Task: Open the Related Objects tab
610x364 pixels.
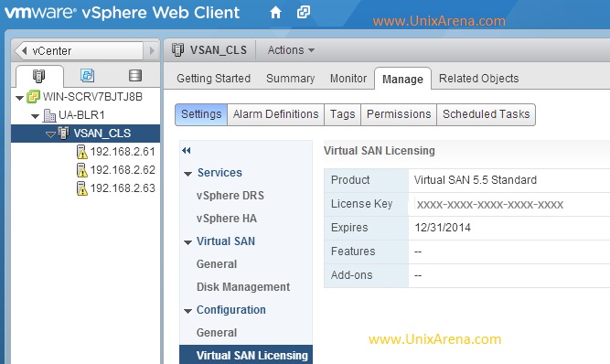Action: point(478,78)
